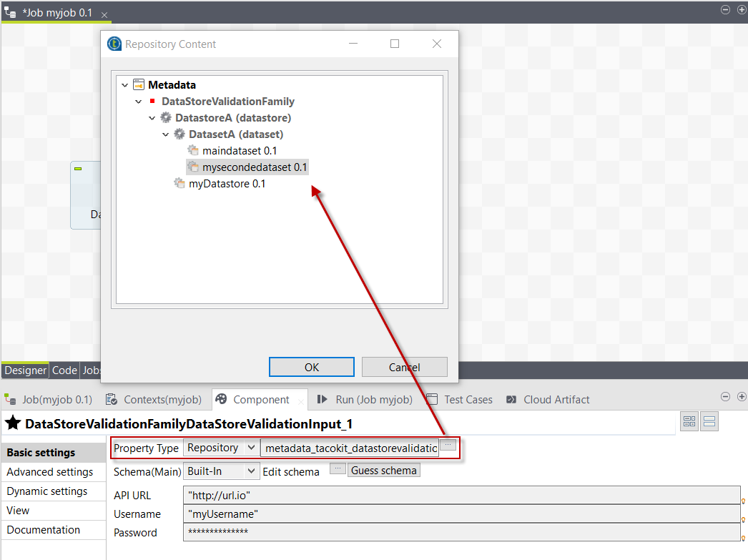
Task: Click into the API URL field
Action: coord(461,495)
